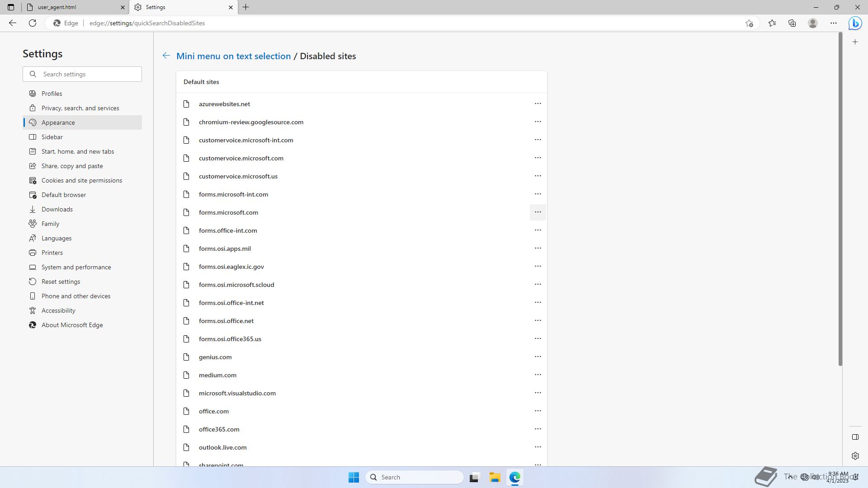Open more options for forms.osi.apps.mil
The height and width of the screenshot is (488, 868).
(538, 248)
